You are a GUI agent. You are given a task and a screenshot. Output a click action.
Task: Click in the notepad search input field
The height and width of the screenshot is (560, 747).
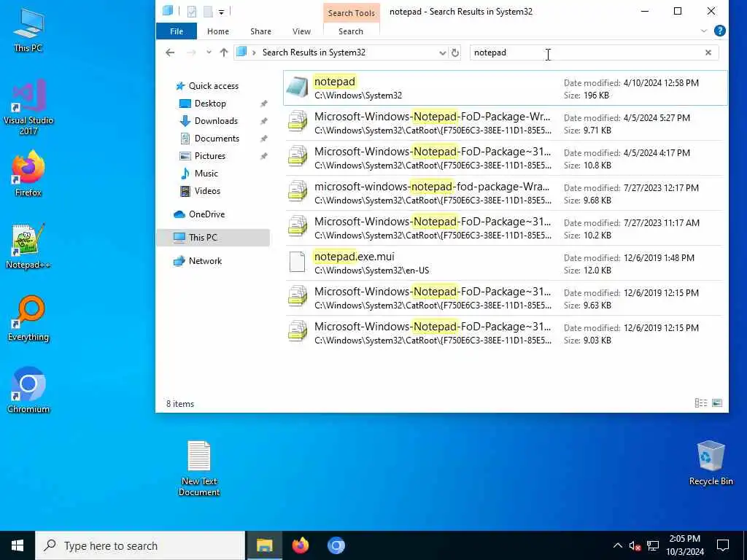point(586,52)
